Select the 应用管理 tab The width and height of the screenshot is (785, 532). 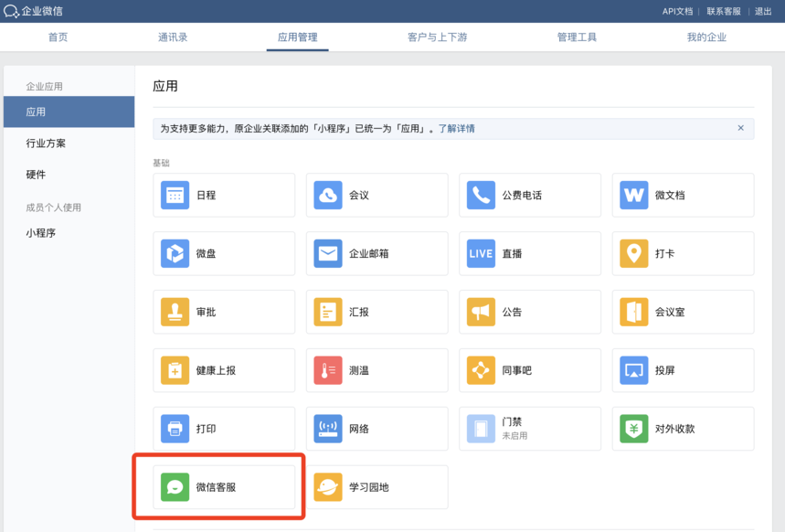point(297,37)
